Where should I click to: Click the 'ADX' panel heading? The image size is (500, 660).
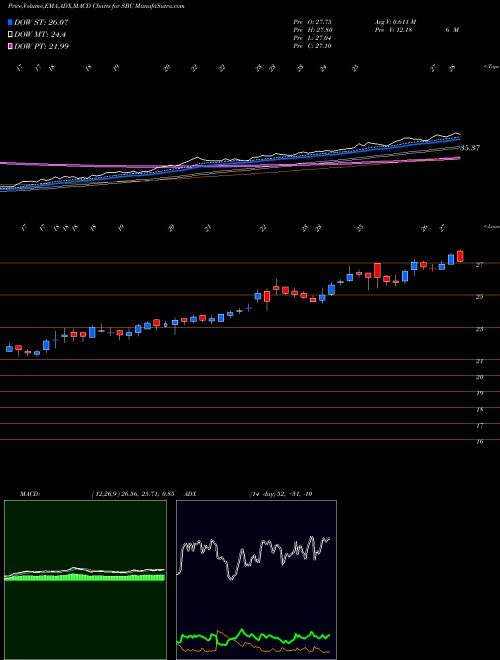pyautogui.click(x=190, y=494)
